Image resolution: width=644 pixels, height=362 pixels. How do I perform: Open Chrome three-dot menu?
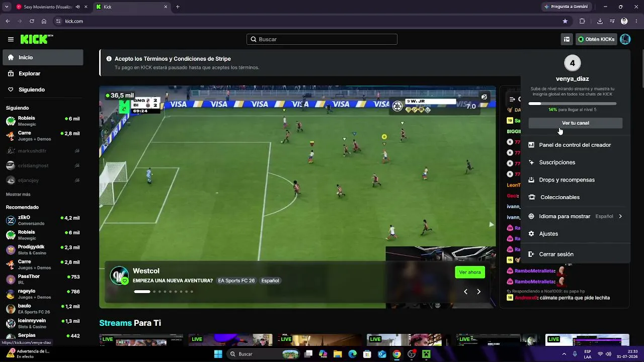tap(636, 21)
